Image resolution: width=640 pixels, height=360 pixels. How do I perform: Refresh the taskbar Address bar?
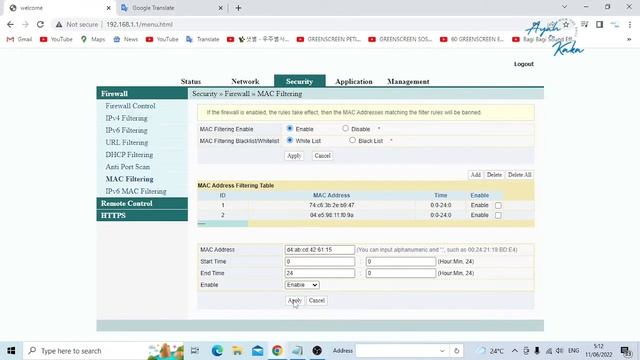pos(456,351)
